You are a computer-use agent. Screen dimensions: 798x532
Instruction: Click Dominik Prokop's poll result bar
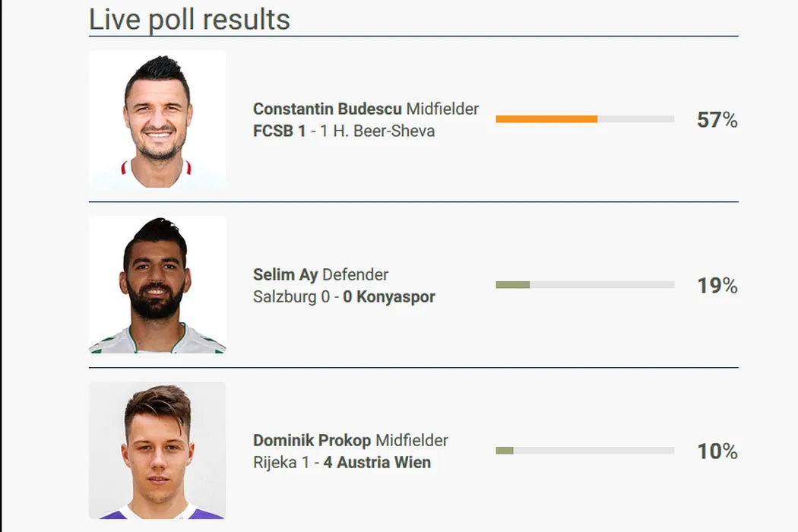505,451
